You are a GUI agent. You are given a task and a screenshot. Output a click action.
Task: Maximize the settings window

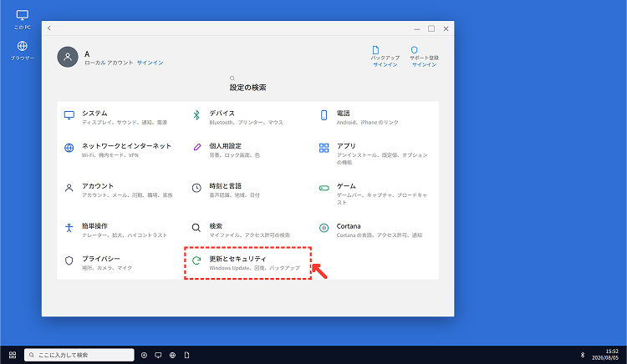coord(431,28)
